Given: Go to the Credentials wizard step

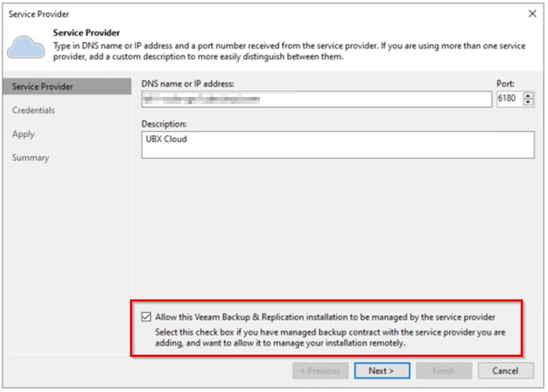Looking at the screenshot, I should coord(33,111).
